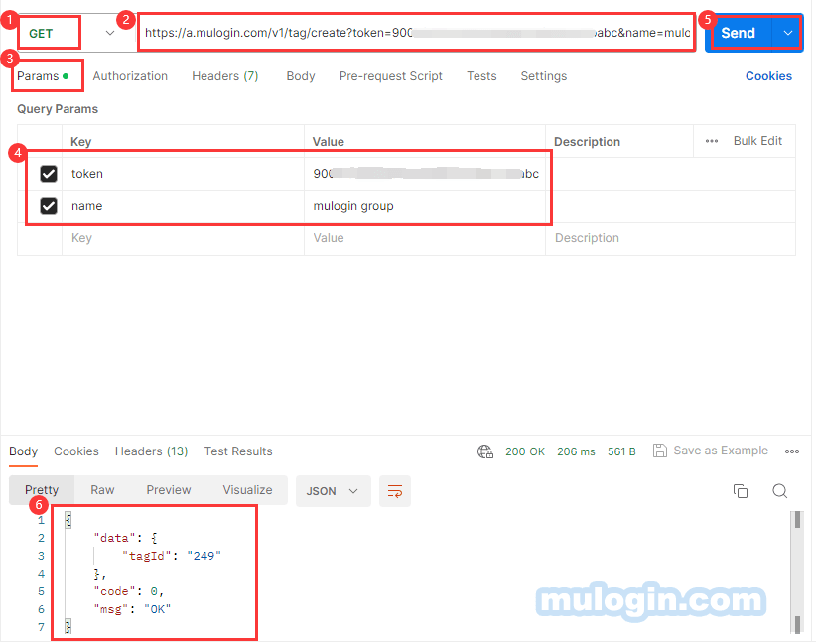The width and height of the screenshot is (816, 644).
Task: Uncheck the name parameter checkbox
Action: click(49, 206)
